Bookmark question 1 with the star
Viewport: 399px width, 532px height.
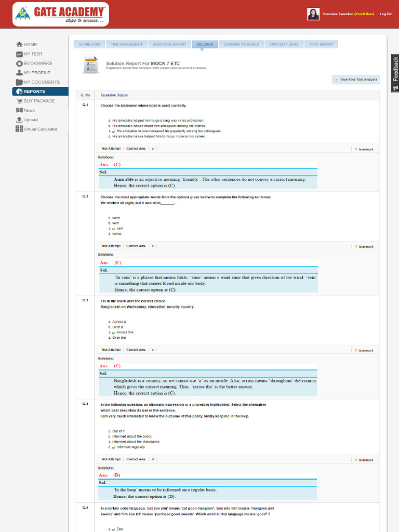[356, 149]
